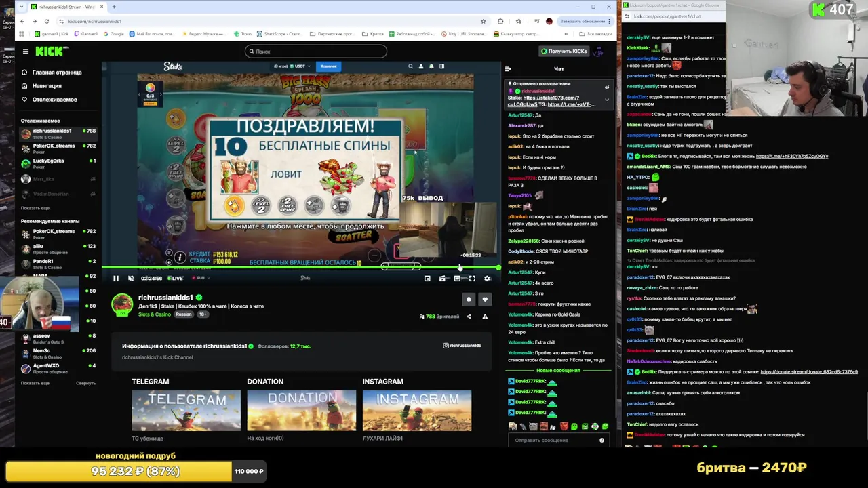Screen dimensions: 868x488
Task: Open Chrome extensions puzzle icon
Action: (500, 21)
